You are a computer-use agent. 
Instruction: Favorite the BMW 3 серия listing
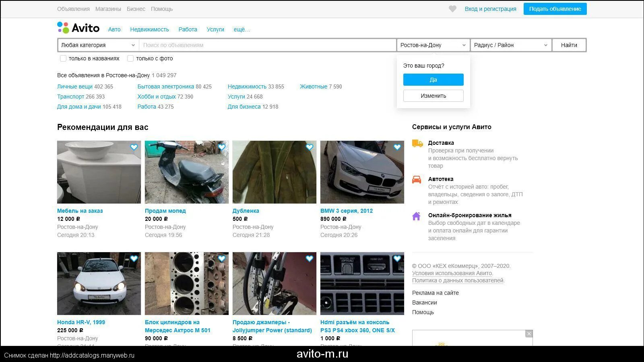397,147
